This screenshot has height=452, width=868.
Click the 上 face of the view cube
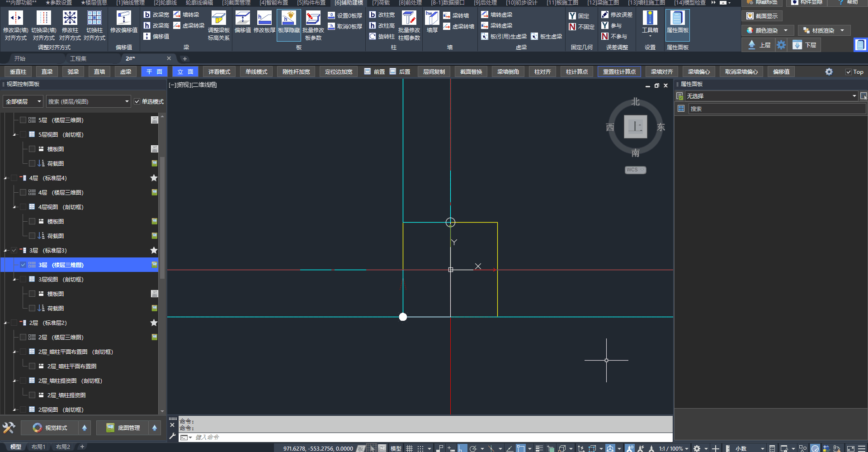(635, 127)
